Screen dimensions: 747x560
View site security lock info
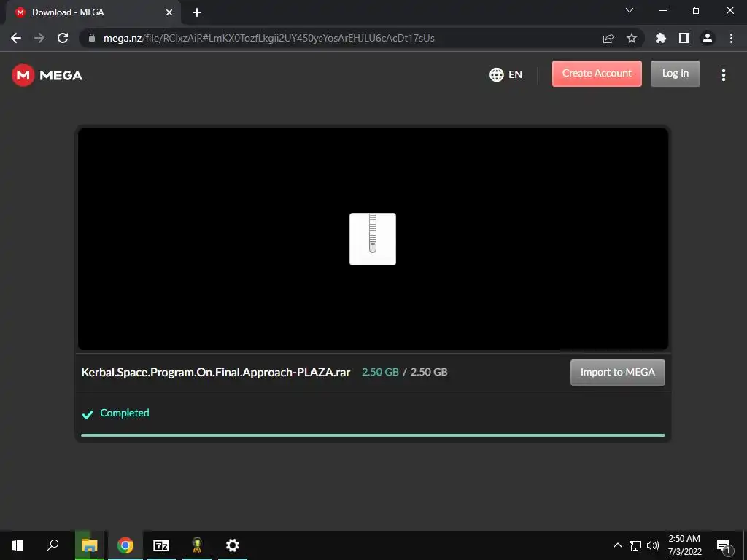click(x=92, y=38)
